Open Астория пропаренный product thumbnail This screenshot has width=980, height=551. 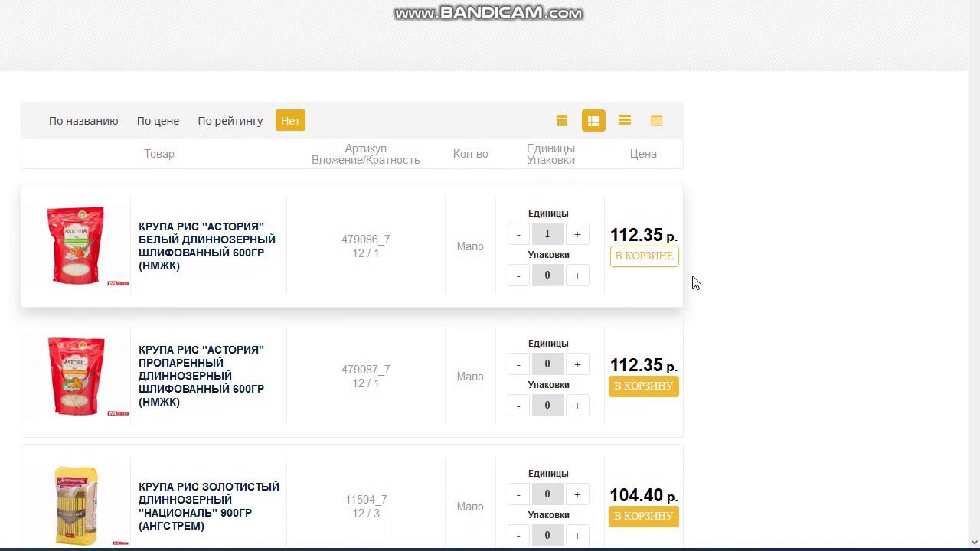click(x=76, y=376)
